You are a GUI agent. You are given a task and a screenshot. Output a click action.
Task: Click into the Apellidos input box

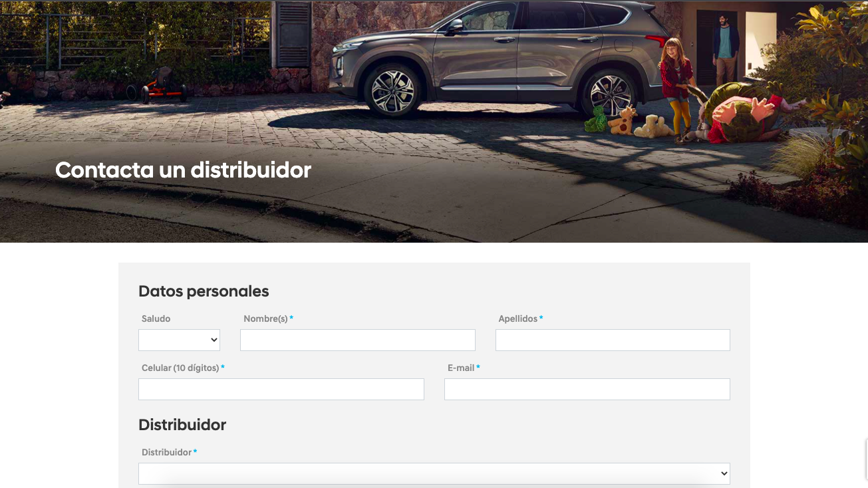pyautogui.click(x=613, y=340)
